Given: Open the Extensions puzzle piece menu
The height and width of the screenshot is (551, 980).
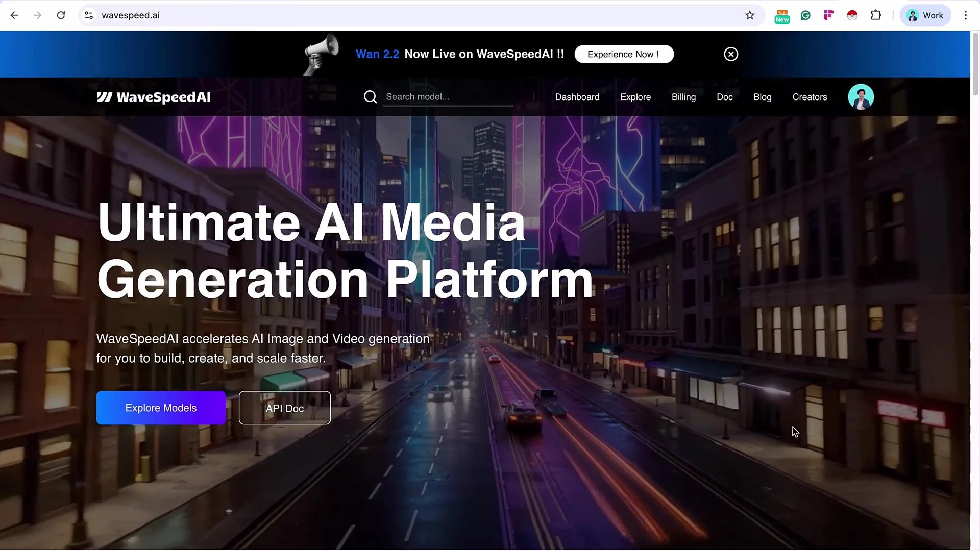Looking at the screenshot, I should (876, 15).
